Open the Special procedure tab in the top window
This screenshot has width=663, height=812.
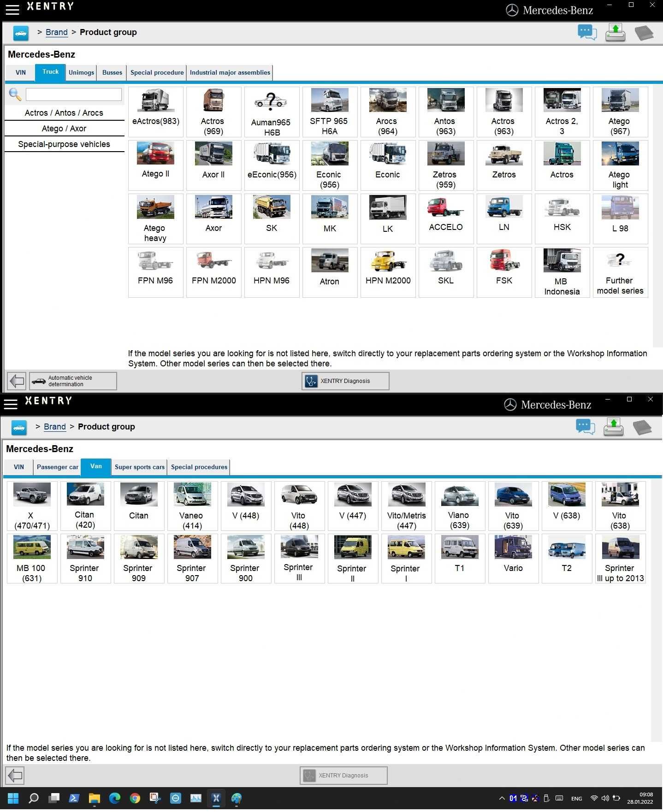point(157,73)
